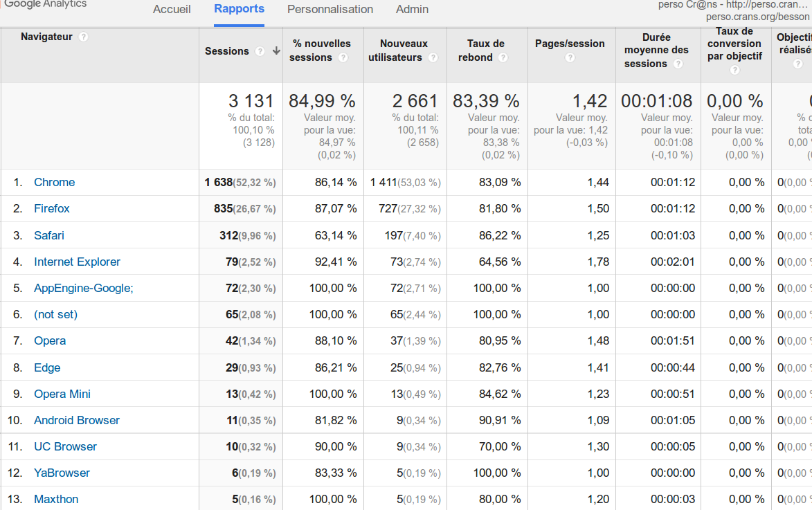Click help icon beside Sessions column header

(x=260, y=51)
